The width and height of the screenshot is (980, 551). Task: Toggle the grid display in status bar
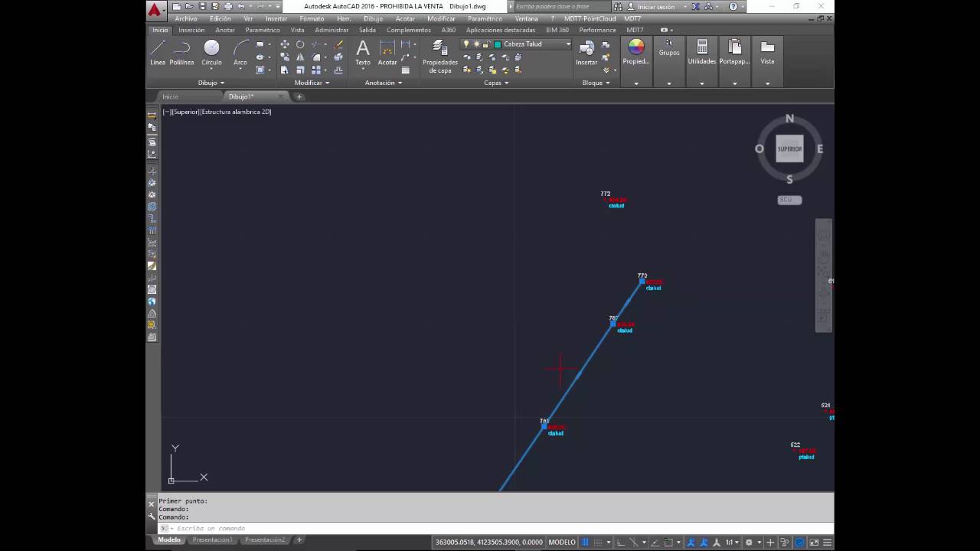585,542
